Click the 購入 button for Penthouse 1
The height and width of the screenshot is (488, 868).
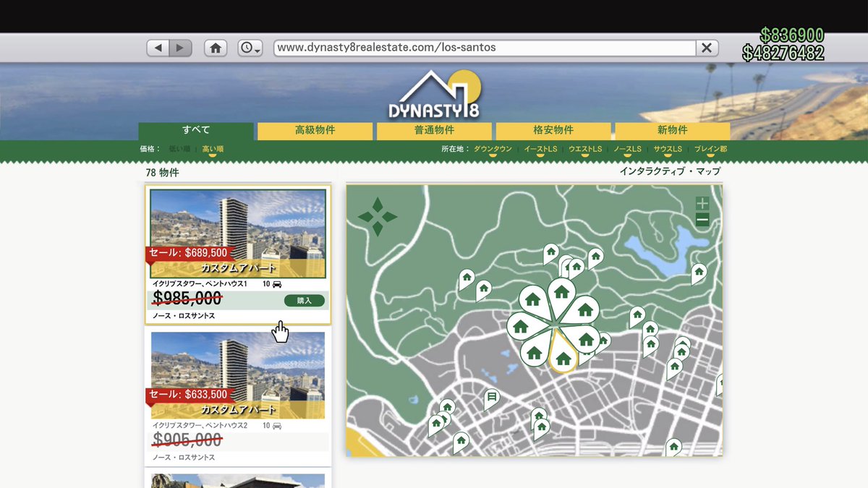[305, 300]
